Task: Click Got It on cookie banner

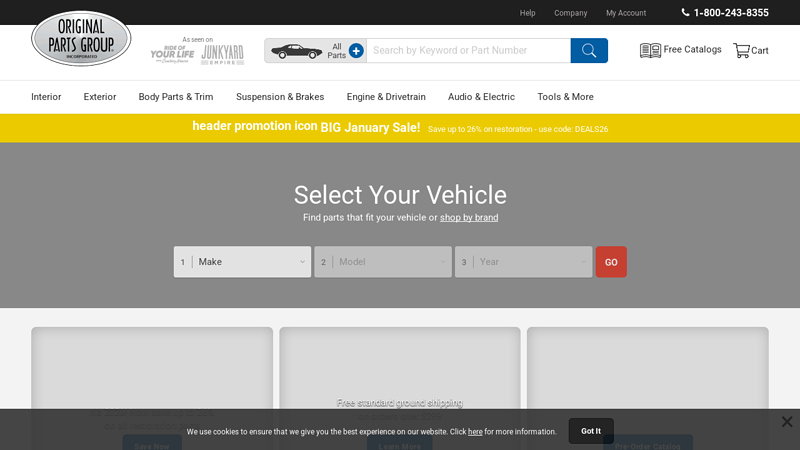Action: [591, 431]
